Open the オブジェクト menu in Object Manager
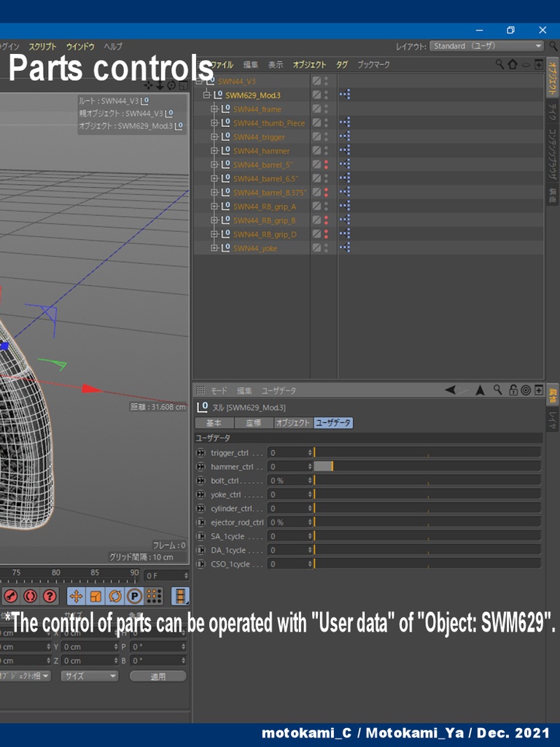The image size is (560, 747). click(x=309, y=64)
